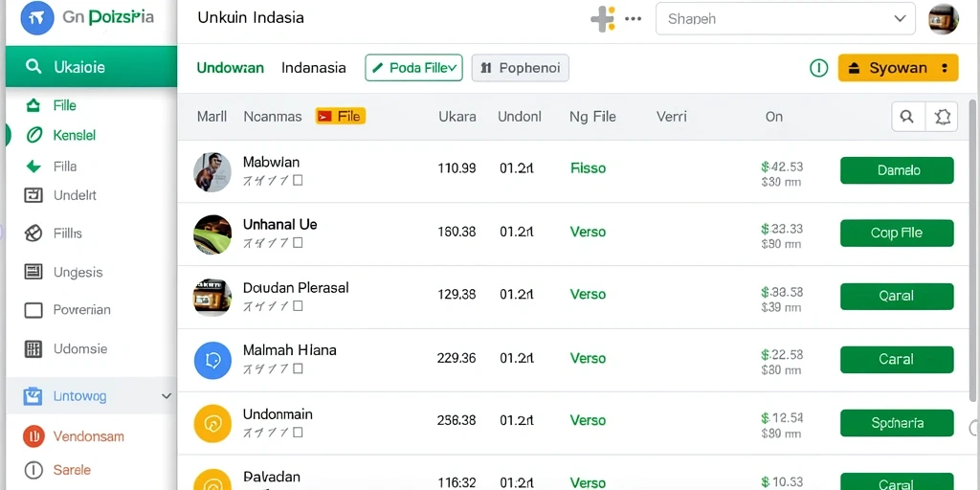Screen dimensions: 980x490
Task: Click the green info circle icon
Action: coord(819,68)
